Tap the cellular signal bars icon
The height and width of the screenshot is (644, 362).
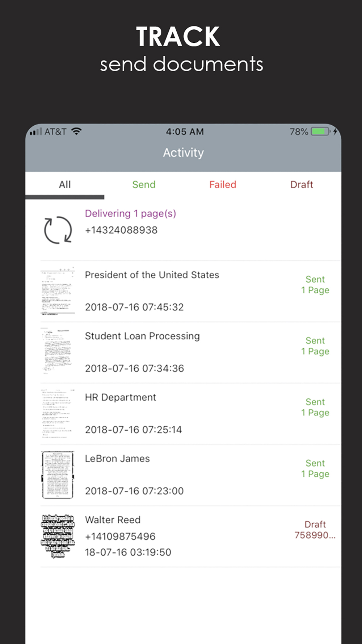click(x=36, y=131)
